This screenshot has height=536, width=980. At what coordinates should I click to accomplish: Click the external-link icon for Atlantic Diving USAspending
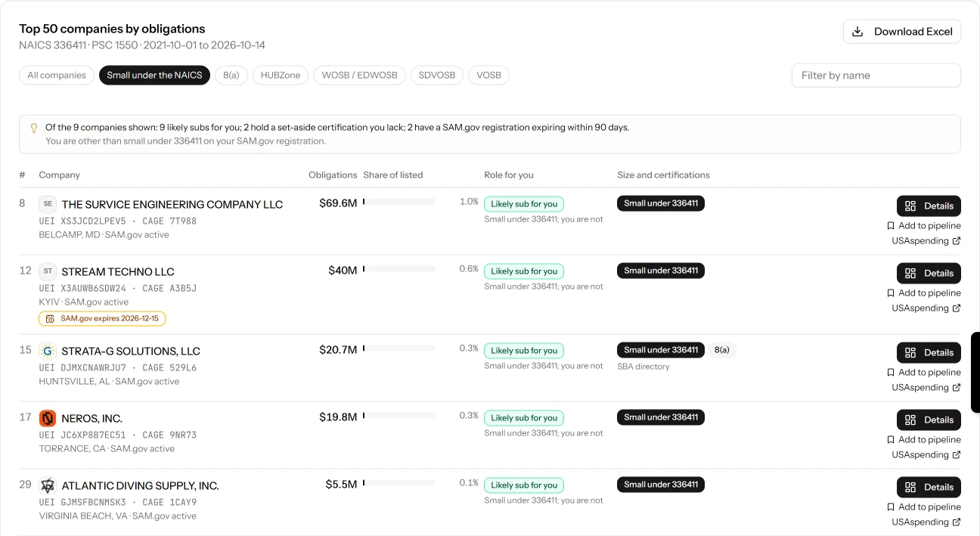click(957, 522)
